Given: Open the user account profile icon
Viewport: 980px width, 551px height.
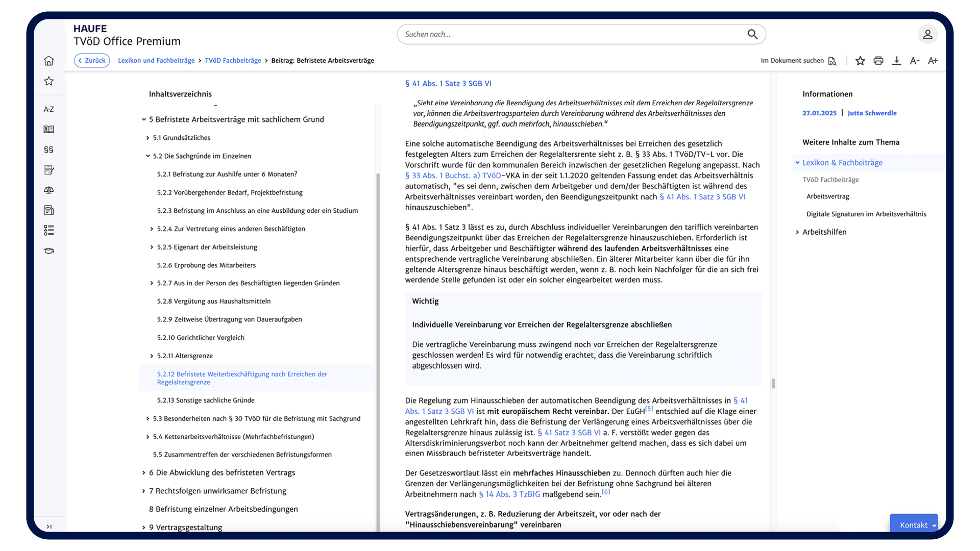Looking at the screenshot, I should pyautogui.click(x=927, y=35).
